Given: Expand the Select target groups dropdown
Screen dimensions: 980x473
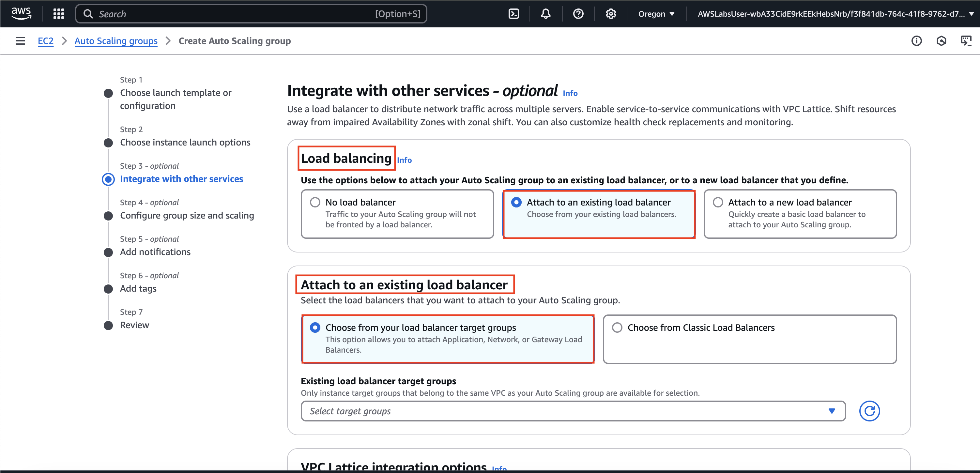Looking at the screenshot, I should click(x=573, y=411).
